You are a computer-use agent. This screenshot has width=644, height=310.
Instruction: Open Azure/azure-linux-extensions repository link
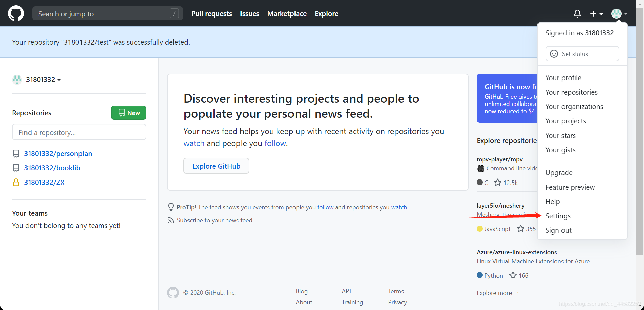point(517,252)
